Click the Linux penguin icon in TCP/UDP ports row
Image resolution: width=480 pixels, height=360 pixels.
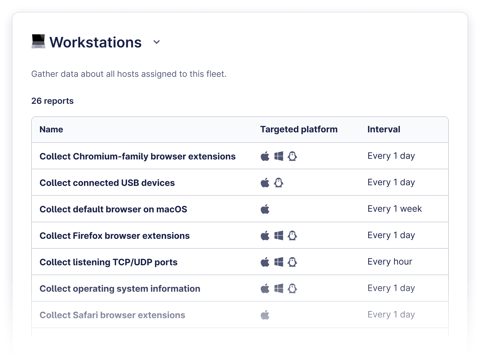click(292, 262)
